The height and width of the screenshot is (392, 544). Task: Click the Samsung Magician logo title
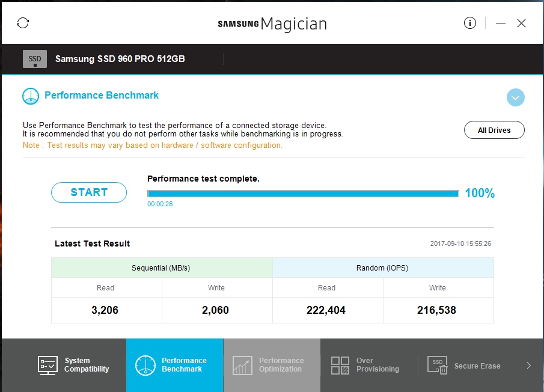(272, 23)
